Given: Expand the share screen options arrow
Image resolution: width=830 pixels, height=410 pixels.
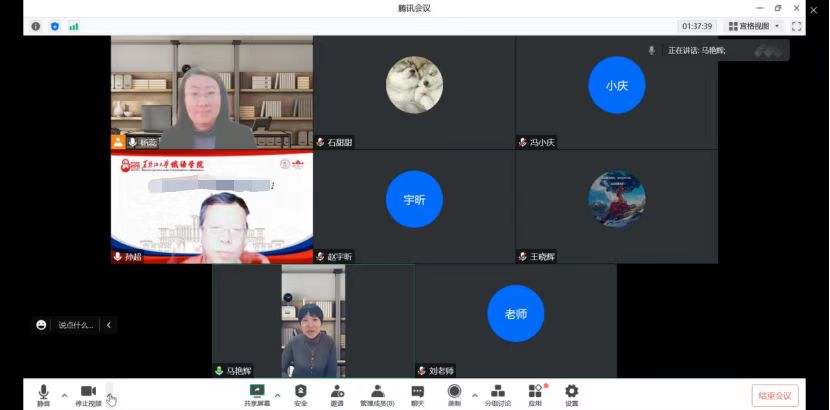Looking at the screenshot, I should click(x=277, y=395).
